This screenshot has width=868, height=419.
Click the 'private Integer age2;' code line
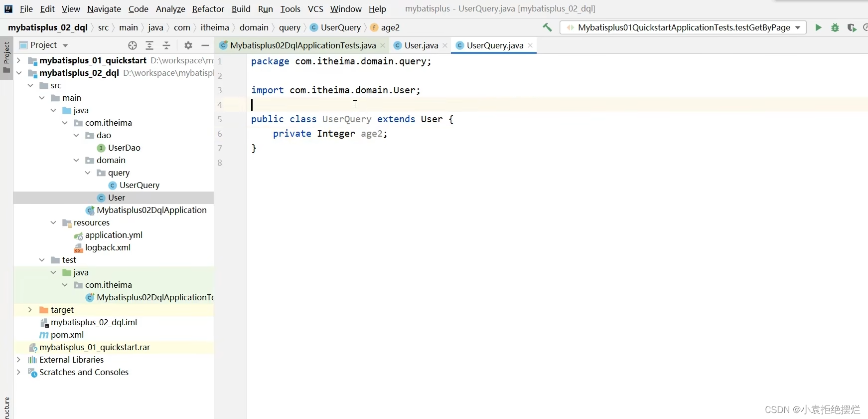coord(330,134)
